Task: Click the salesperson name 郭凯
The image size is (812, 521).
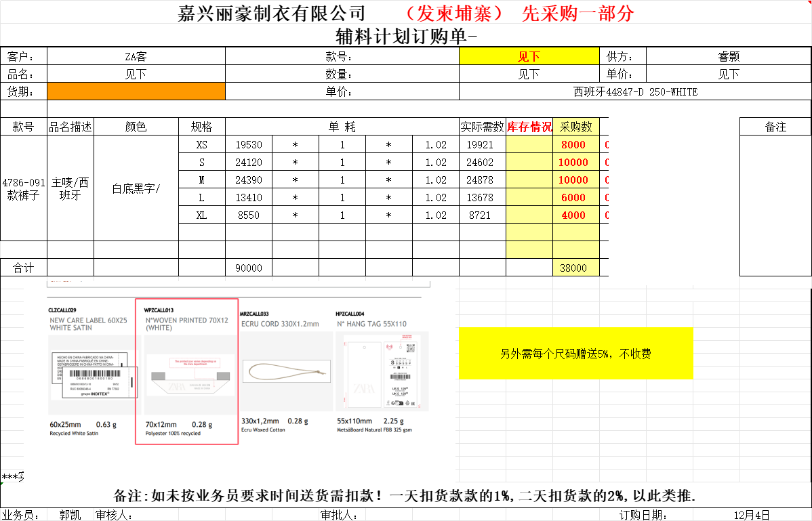Action: pyautogui.click(x=70, y=515)
